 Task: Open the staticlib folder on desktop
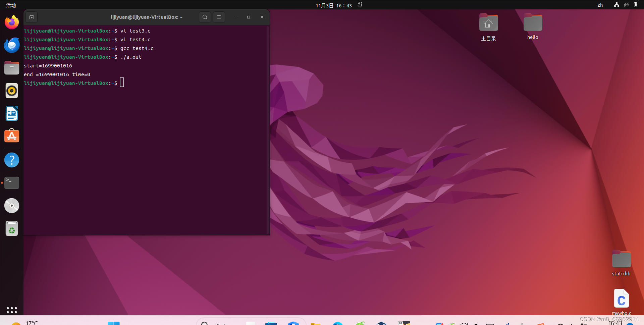[621, 263]
